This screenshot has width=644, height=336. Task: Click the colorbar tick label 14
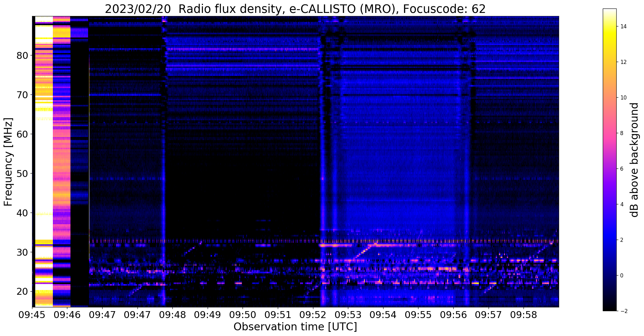[x=623, y=26]
